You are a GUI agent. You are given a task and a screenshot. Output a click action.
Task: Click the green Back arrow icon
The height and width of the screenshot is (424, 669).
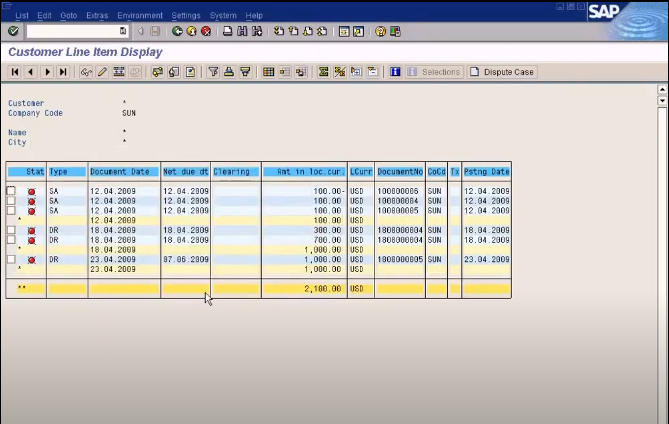(x=177, y=31)
